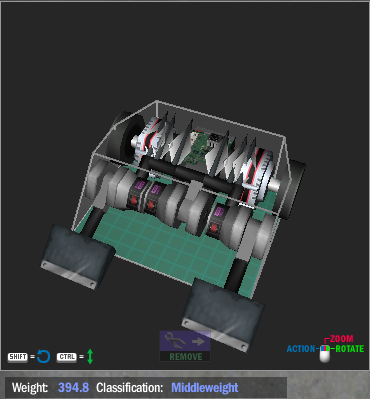Click the SHIFT key hint label

tap(18, 357)
